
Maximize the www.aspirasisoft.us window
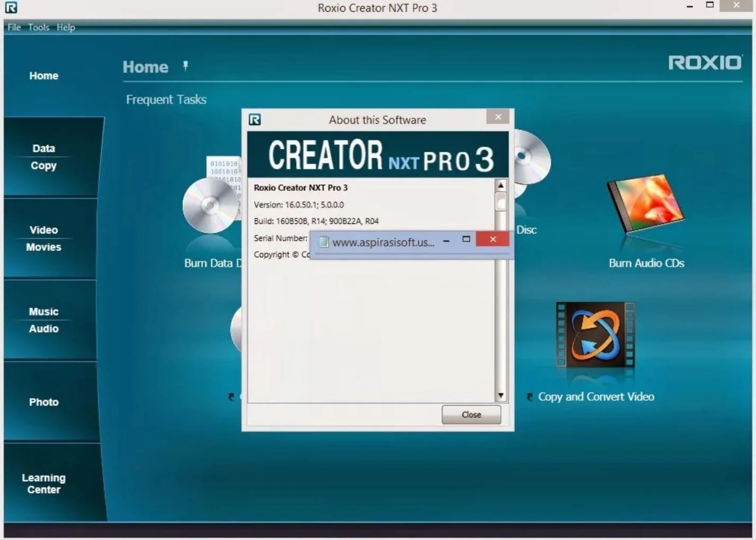pyautogui.click(x=466, y=239)
